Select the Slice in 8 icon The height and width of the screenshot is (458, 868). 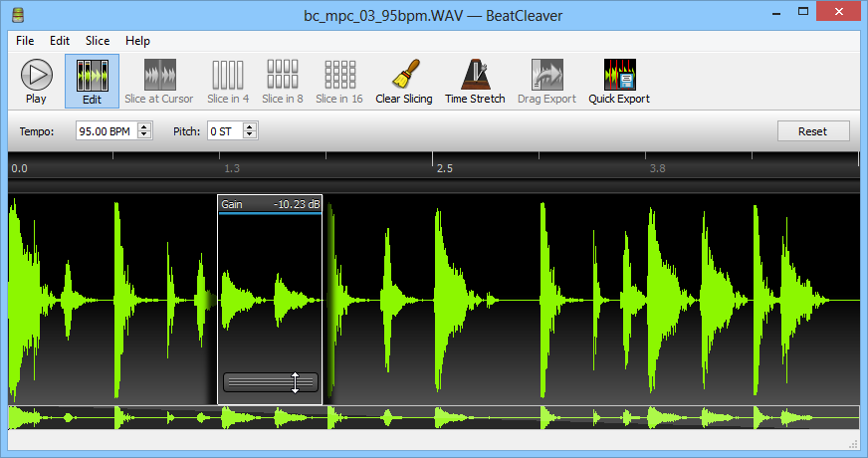pos(283,75)
